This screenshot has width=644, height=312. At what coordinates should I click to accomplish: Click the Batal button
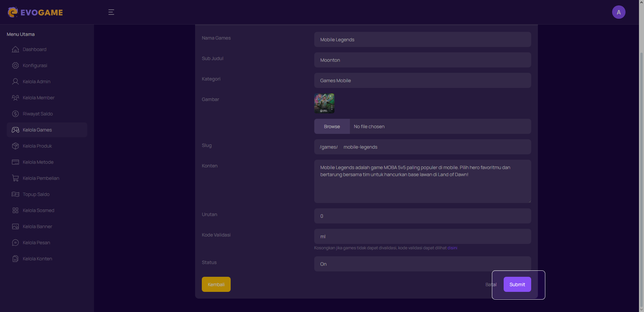pyautogui.click(x=491, y=284)
